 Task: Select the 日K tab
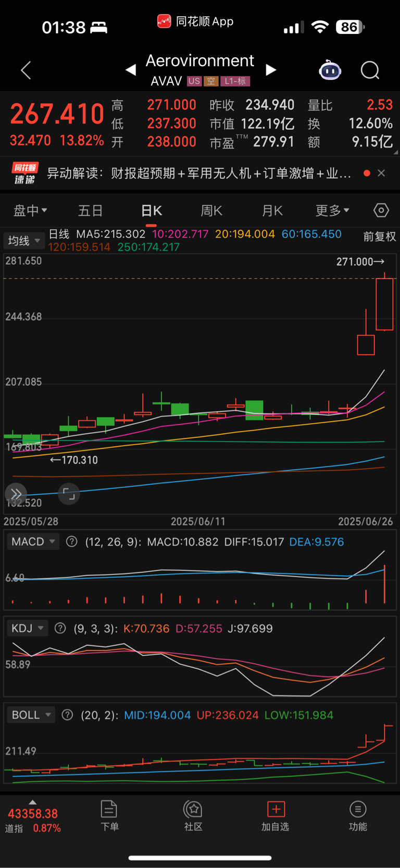tap(151, 211)
